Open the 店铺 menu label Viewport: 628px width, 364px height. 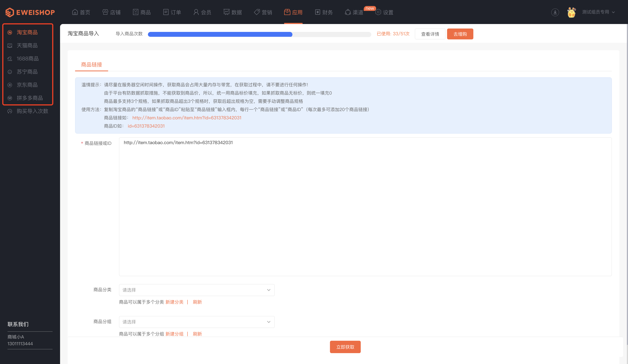[115, 12]
